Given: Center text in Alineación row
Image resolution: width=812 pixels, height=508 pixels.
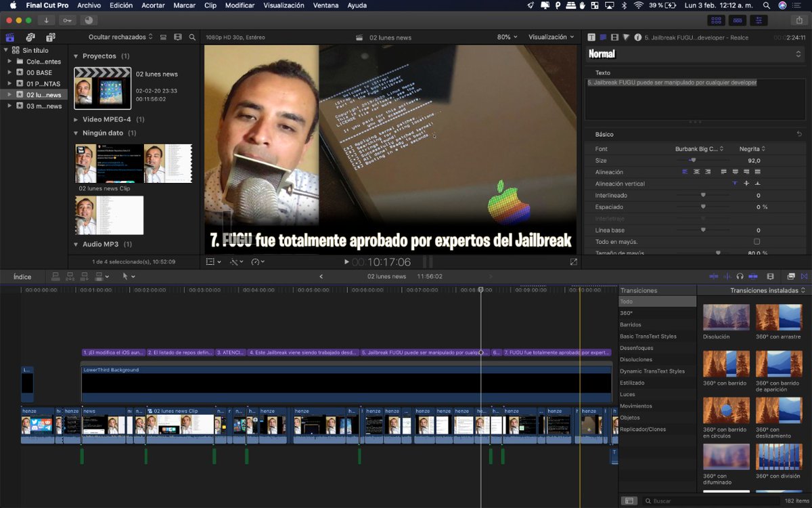Looking at the screenshot, I should (696, 172).
